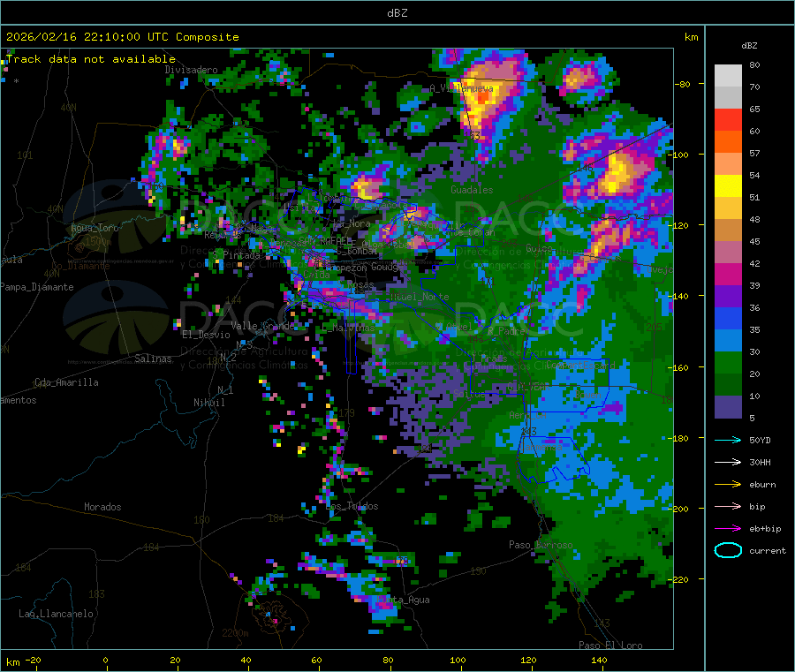Click the red swatch in dBZ legend

tap(728, 119)
